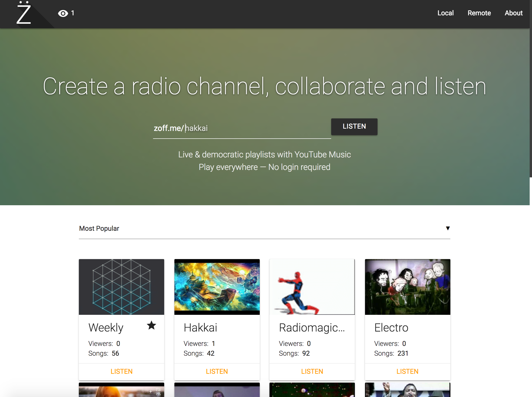Image resolution: width=532 pixels, height=397 pixels.
Task: Open the Local menu item
Action: tap(445, 13)
